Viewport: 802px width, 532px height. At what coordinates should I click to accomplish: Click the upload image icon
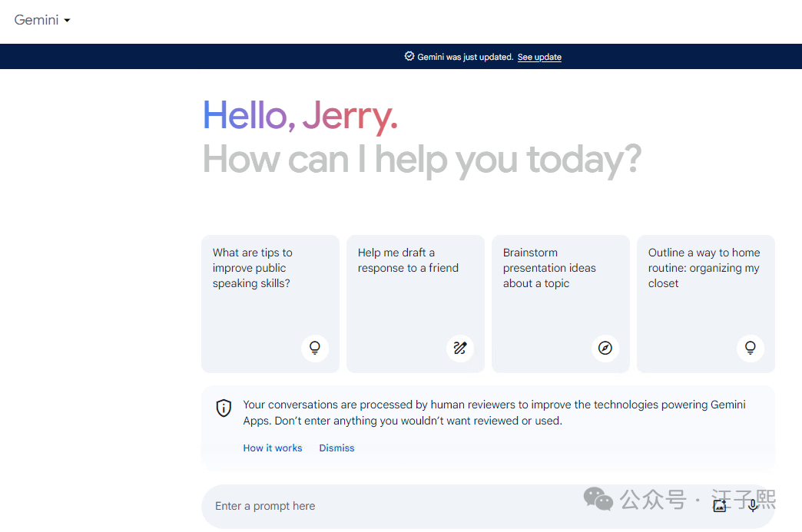click(x=720, y=506)
